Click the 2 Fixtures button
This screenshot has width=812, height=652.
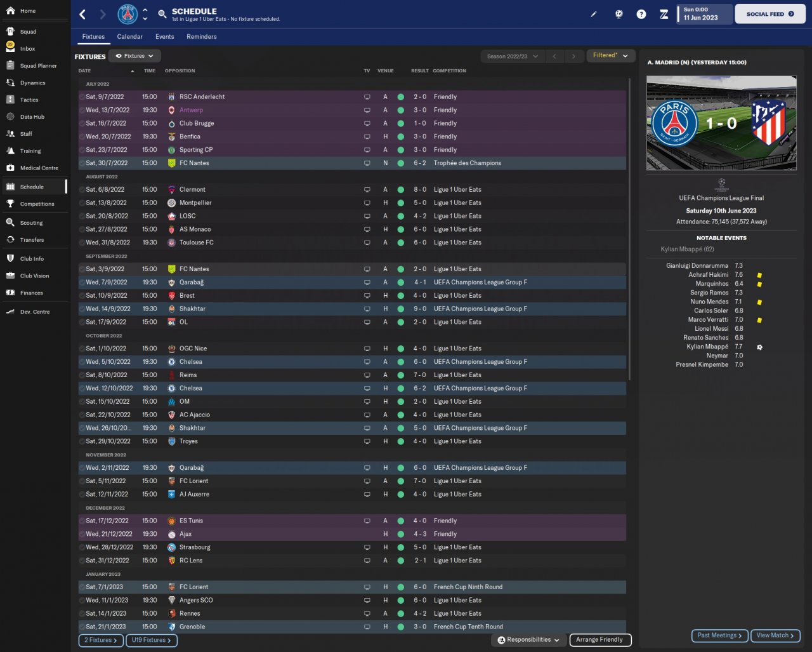(101, 641)
